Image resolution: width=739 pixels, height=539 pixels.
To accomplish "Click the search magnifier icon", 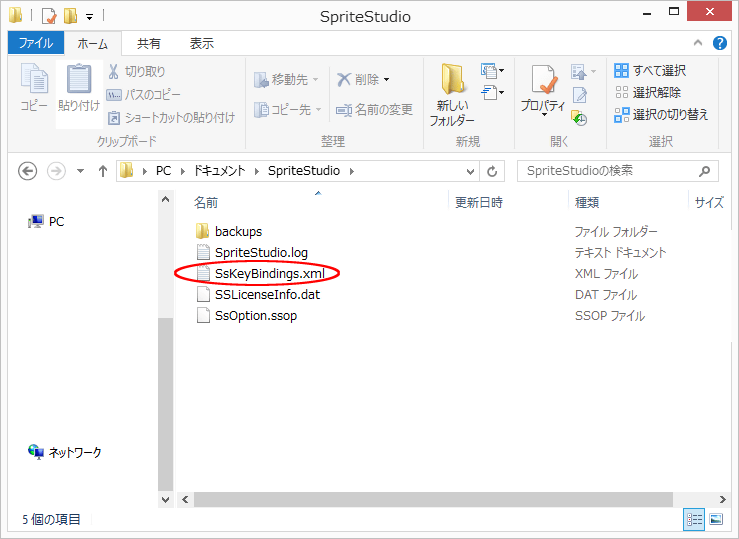I will click(x=705, y=171).
